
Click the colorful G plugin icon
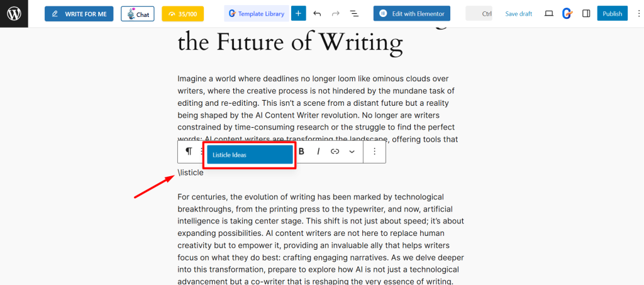click(x=567, y=13)
